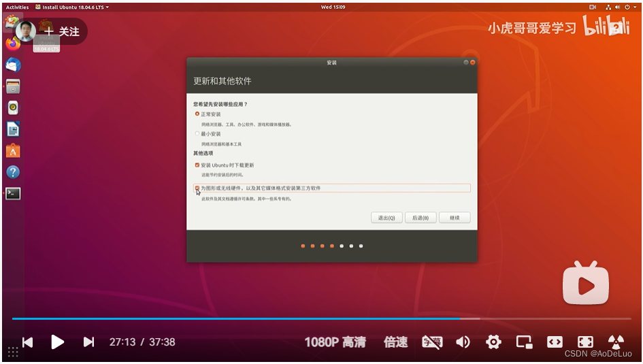Screen dimensions: 643x364
Task: Skip to the previous video
Action: 27,342
